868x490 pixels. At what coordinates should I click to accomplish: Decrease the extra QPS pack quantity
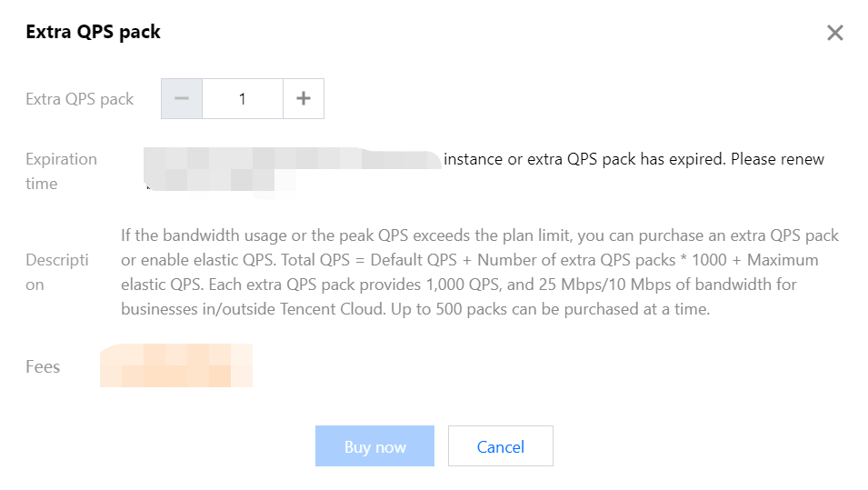click(182, 99)
